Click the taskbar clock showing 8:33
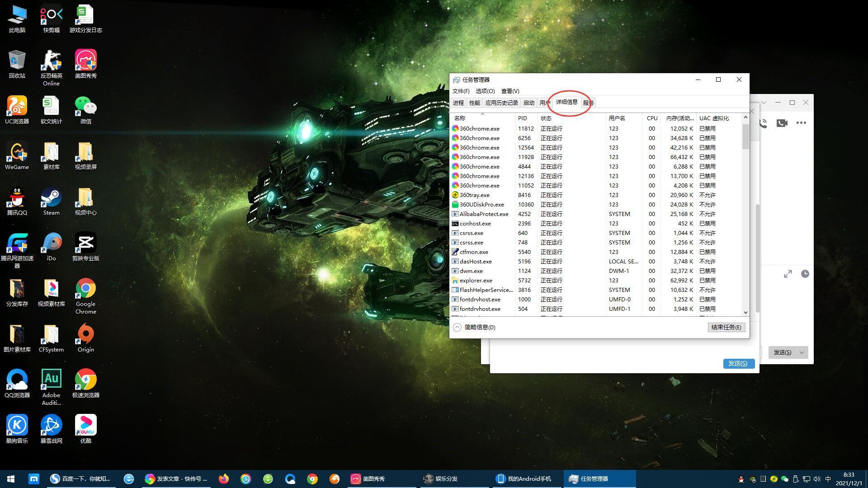The height and width of the screenshot is (488, 868). tap(849, 479)
